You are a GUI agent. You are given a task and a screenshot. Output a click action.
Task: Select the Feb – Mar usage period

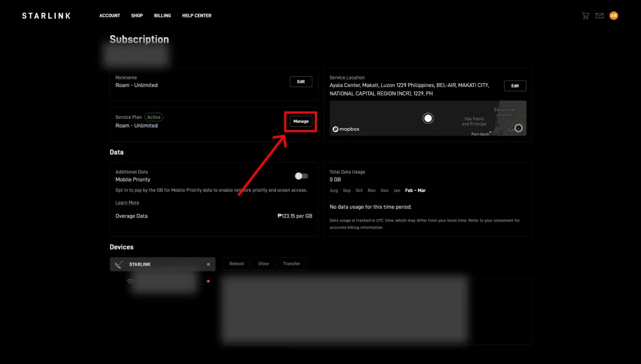415,190
